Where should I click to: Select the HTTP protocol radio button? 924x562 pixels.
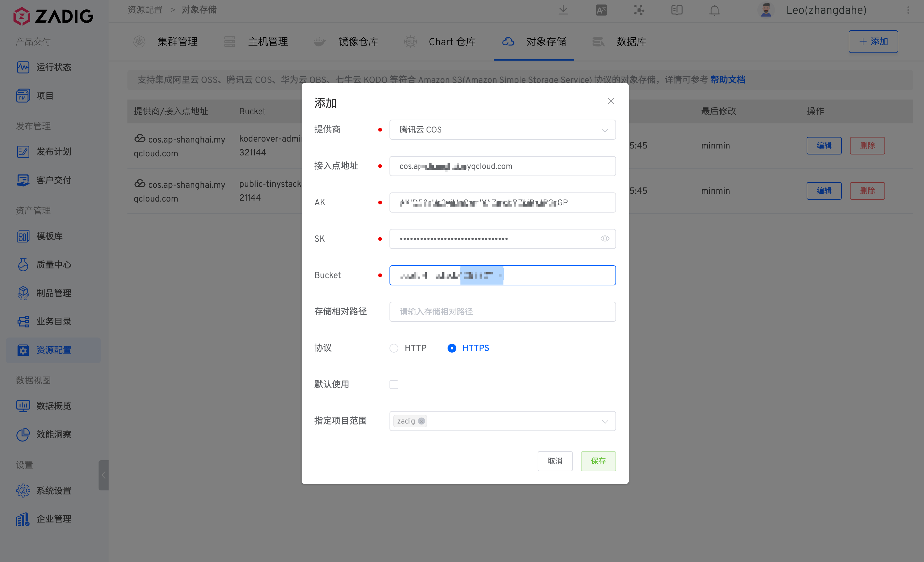394,348
